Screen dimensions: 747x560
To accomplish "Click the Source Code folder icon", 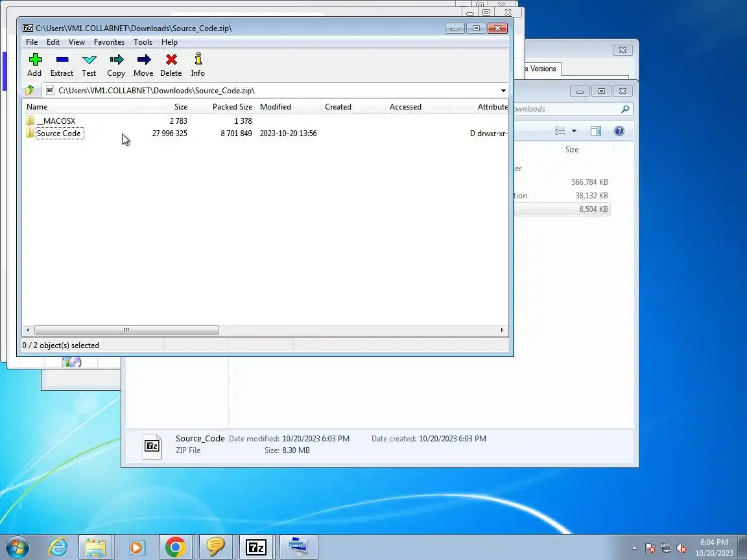I will point(30,134).
